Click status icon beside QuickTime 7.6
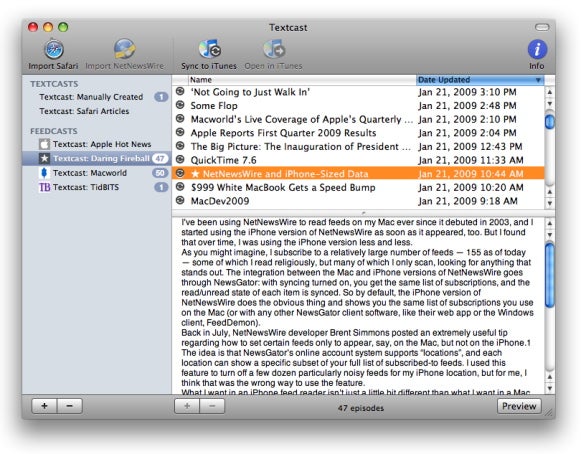Image resolution: width=586 pixels, height=454 pixels. 180,160
